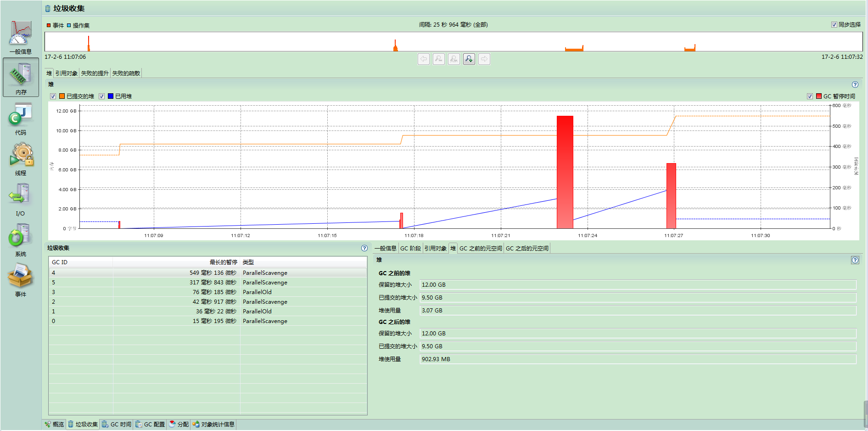The width and height of the screenshot is (868, 431).
Task: Open the I/O group icon
Action: coord(21,199)
